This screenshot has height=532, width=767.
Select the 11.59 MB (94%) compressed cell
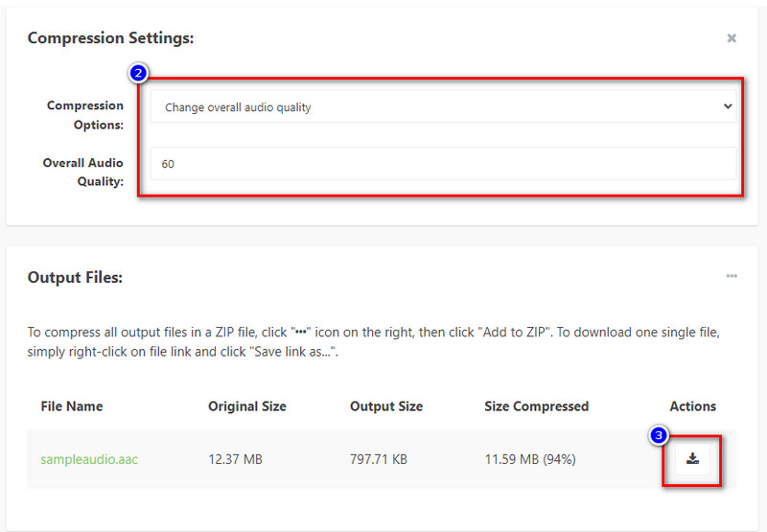[530, 459]
